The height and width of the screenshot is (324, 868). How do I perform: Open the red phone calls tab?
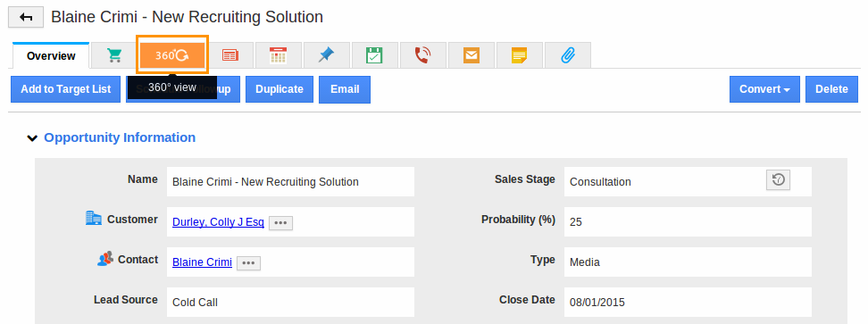tap(423, 55)
